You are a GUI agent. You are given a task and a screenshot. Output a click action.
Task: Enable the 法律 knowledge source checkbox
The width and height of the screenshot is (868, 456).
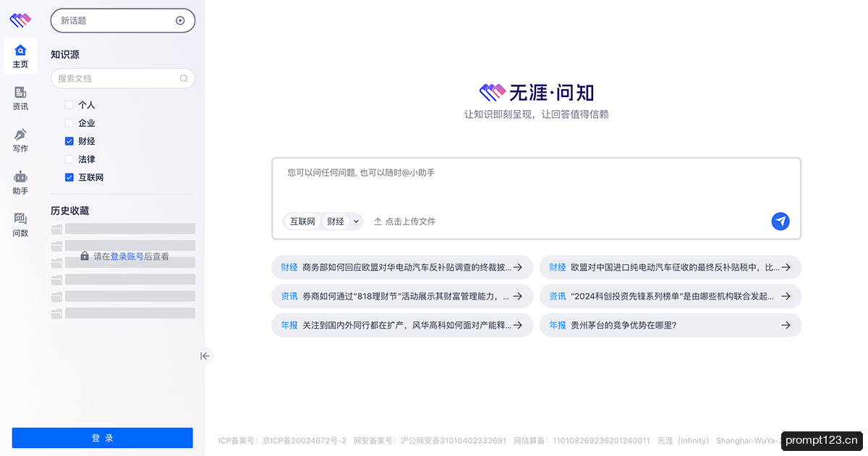69,159
